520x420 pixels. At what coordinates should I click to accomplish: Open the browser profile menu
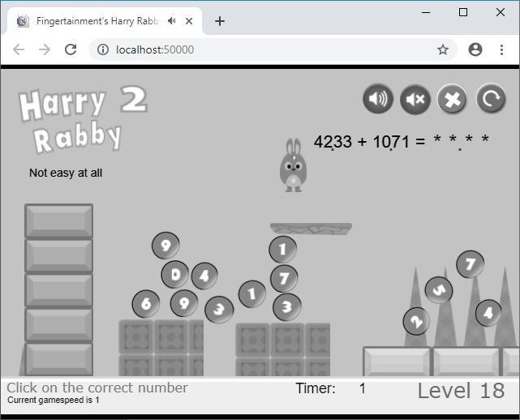click(475, 49)
